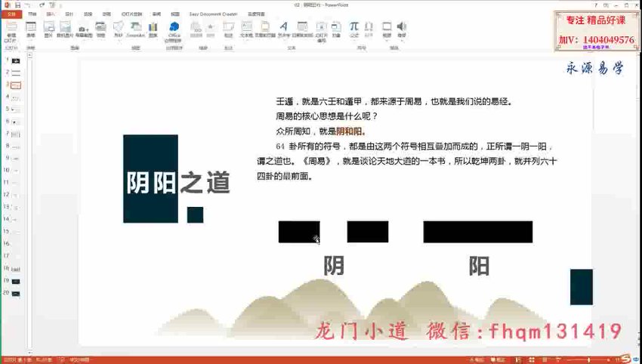Switch to the View (视图) tab
642x364 pixels.
click(x=174, y=14)
